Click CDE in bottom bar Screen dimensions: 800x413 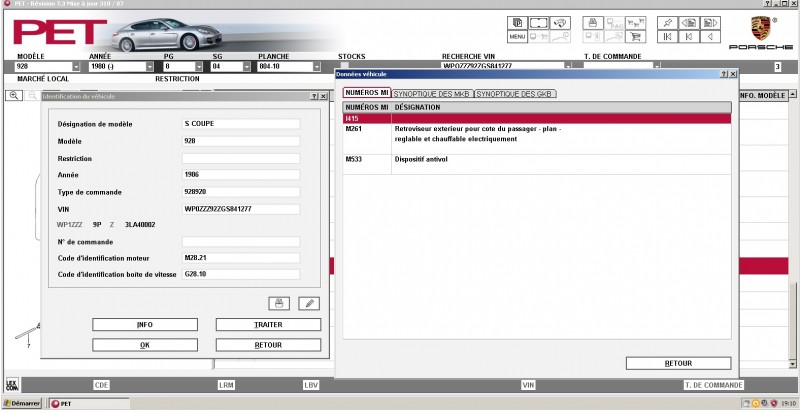[x=102, y=385]
